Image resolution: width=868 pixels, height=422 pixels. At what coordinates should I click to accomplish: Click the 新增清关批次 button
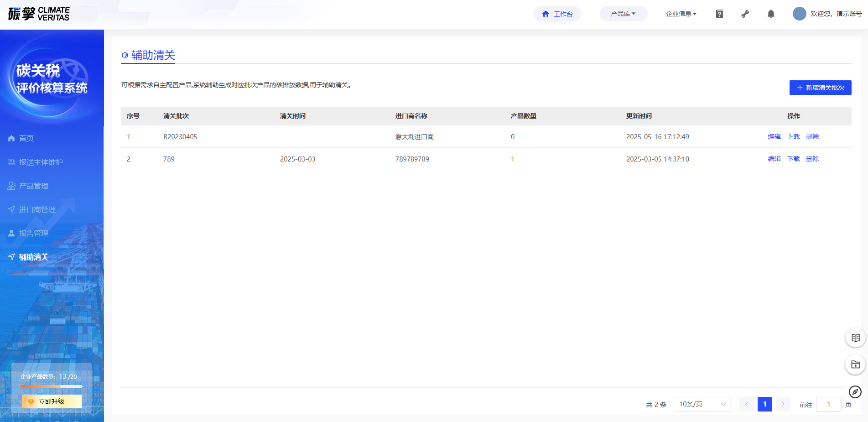click(820, 88)
